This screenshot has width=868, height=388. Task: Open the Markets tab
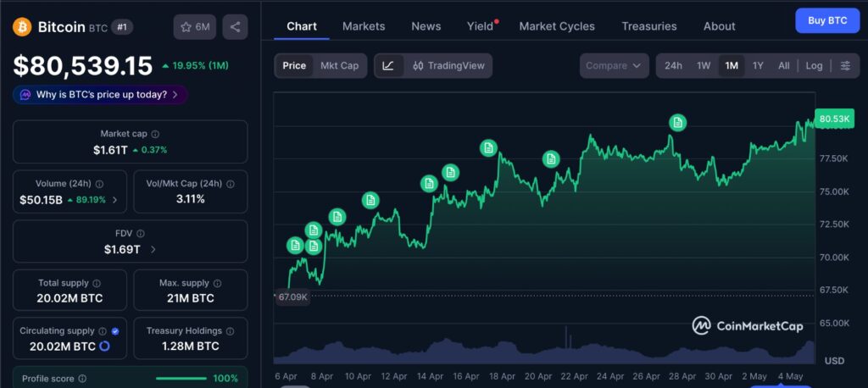pyautogui.click(x=364, y=26)
